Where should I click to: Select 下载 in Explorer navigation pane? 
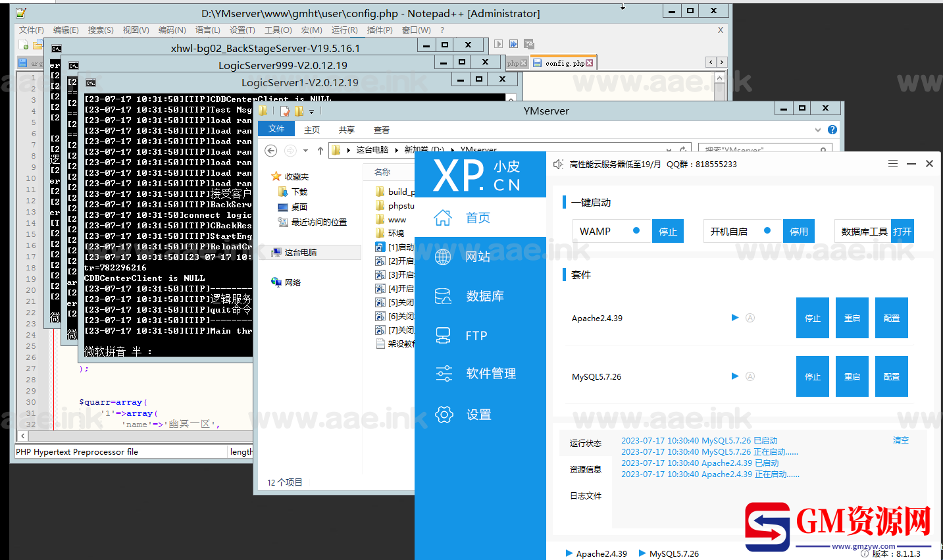300,191
